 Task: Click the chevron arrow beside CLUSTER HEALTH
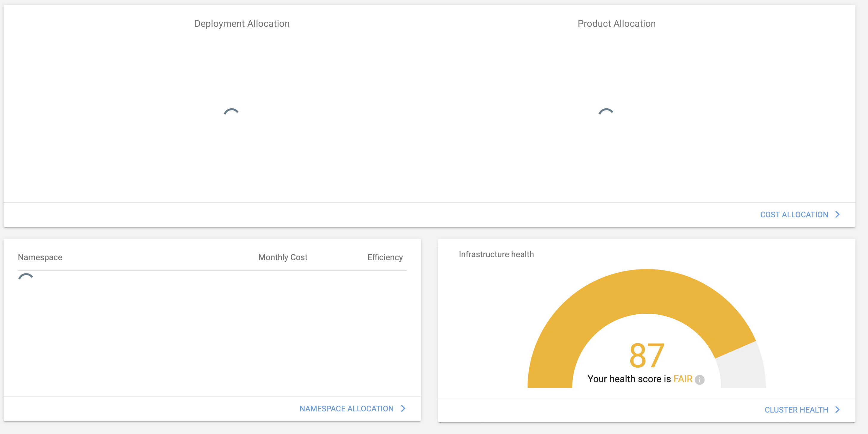click(x=838, y=410)
